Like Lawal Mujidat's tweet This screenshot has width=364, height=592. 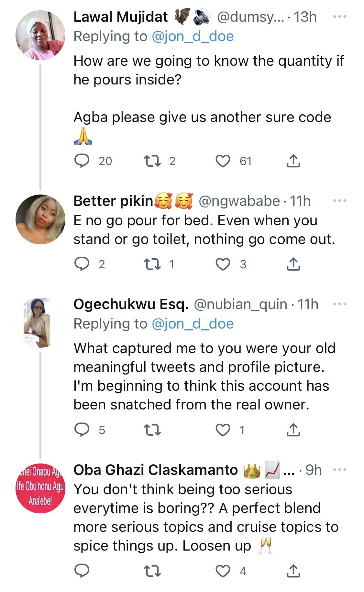pyautogui.click(x=223, y=161)
